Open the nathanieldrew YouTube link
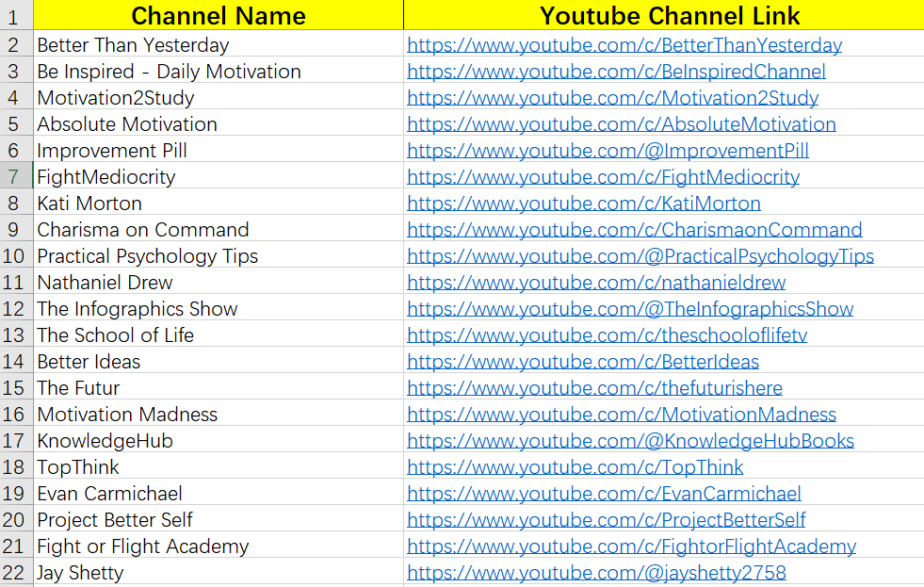 (596, 283)
